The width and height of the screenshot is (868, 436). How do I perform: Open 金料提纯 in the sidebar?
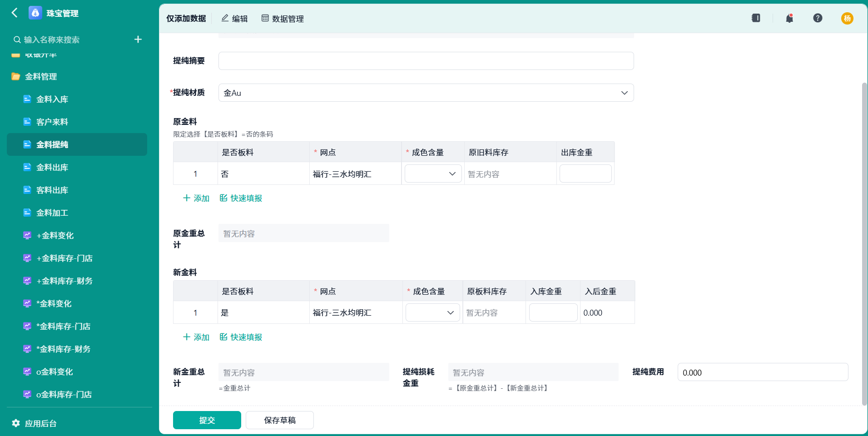(x=77, y=144)
